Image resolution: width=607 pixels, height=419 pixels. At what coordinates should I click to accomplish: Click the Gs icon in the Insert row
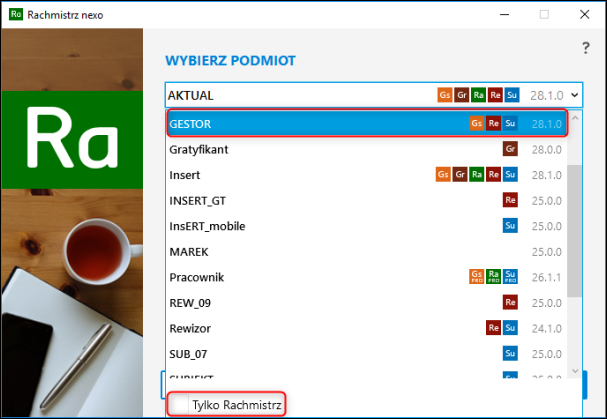point(443,175)
